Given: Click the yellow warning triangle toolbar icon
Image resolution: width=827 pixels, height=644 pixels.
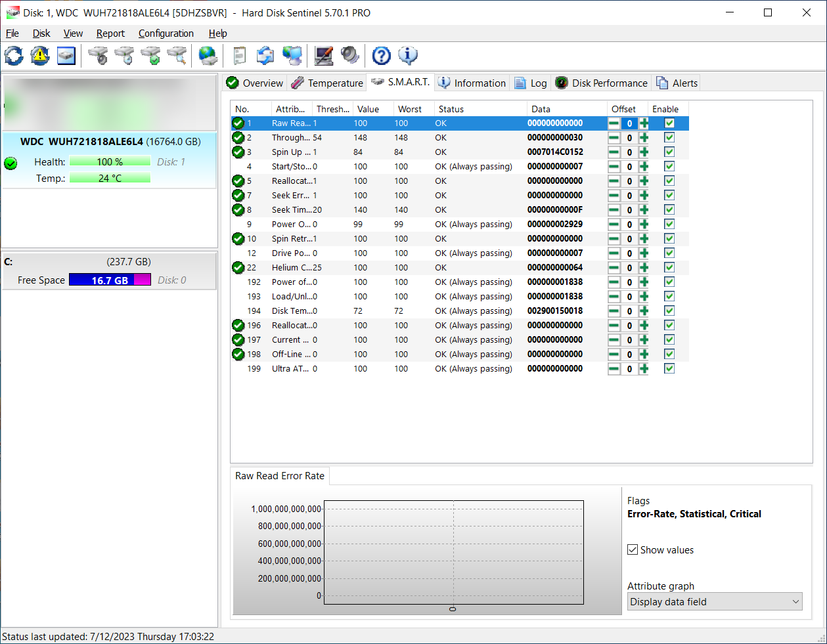Looking at the screenshot, I should (40, 56).
